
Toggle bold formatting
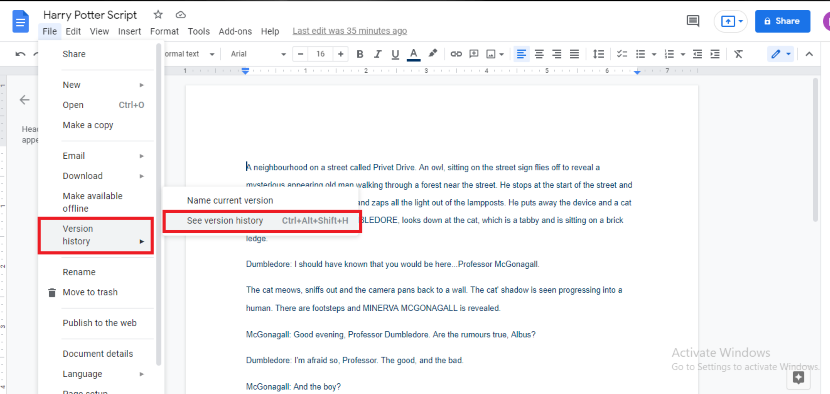pos(360,54)
